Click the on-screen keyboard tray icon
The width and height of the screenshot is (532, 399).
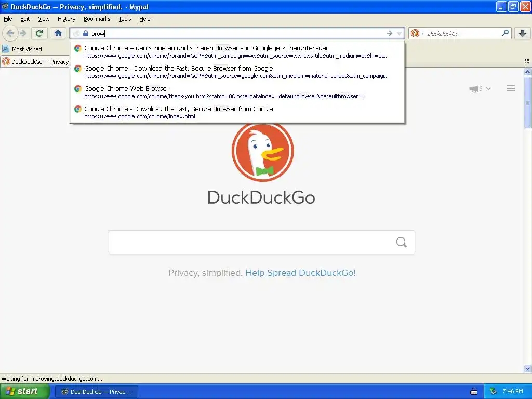pyautogui.click(x=474, y=392)
